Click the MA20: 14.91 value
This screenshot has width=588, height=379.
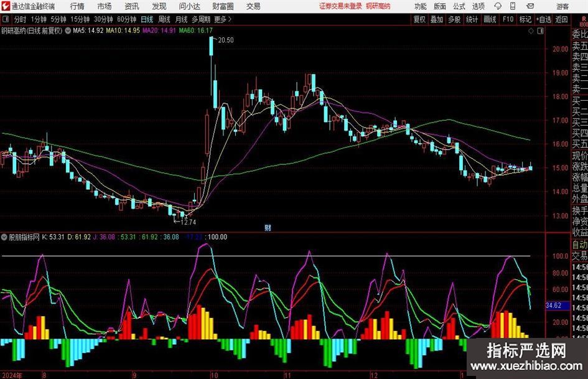159,30
